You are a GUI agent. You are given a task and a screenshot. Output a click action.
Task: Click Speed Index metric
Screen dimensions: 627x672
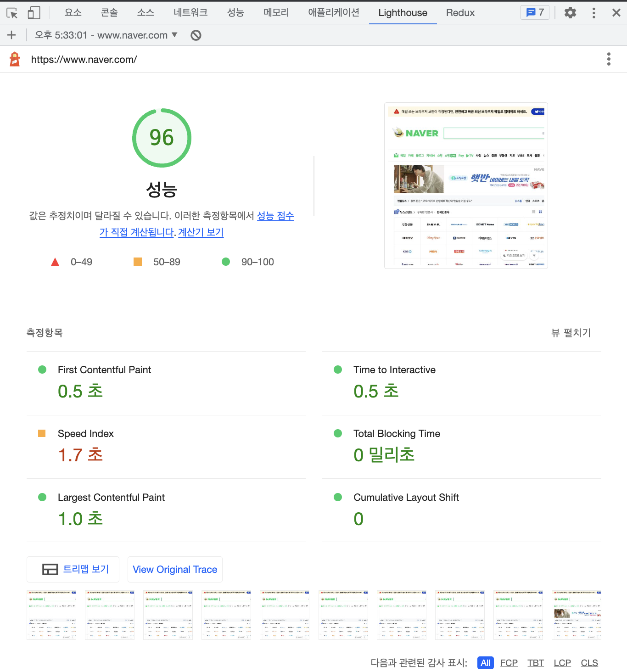[x=166, y=447]
